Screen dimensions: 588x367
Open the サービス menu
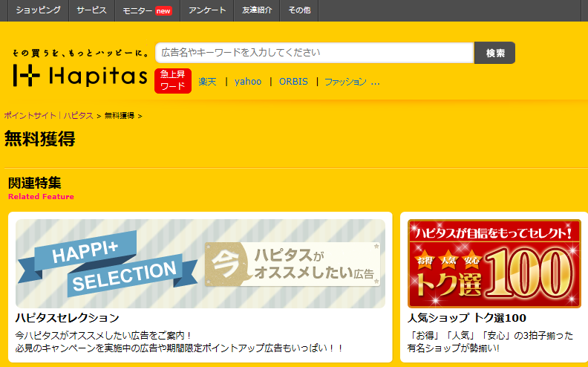pyautogui.click(x=92, y=10)
